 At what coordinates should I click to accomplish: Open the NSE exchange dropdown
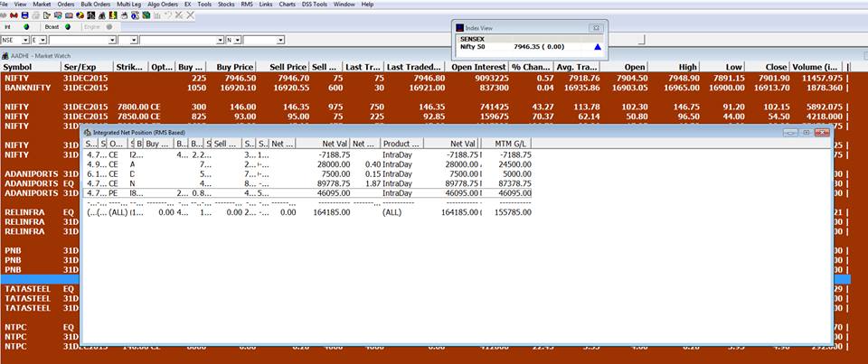[25, 40]
